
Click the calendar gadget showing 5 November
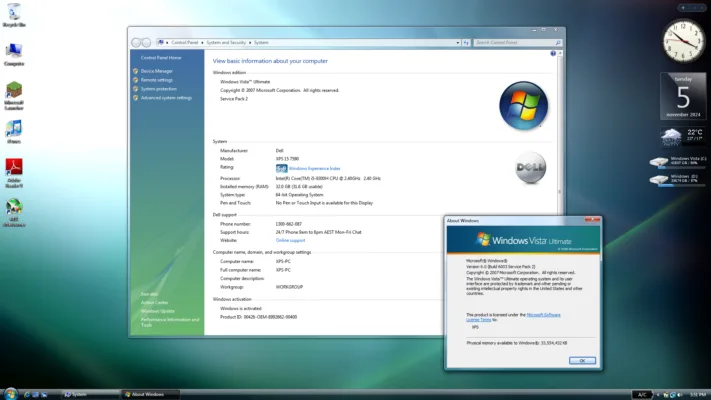coord(683,97)
